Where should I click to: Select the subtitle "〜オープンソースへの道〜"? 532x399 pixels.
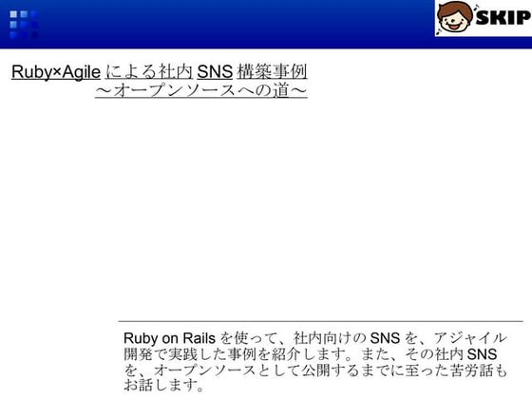[x=201, y=90]
